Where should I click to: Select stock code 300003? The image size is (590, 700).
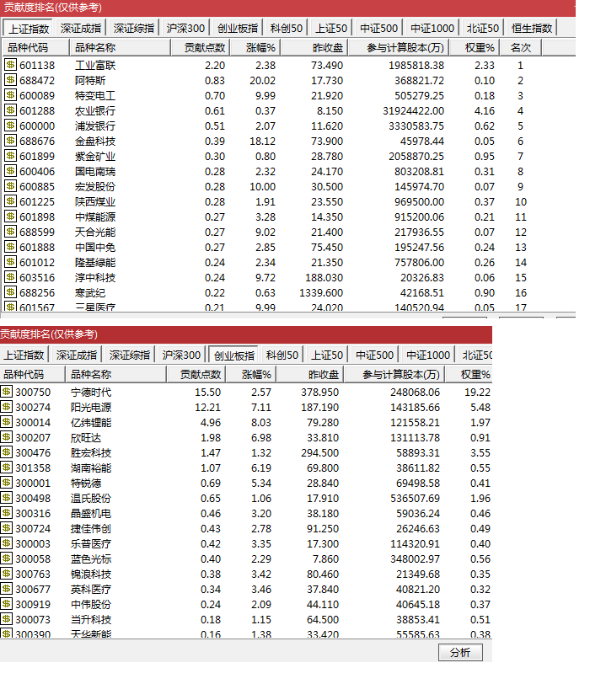coord(33,544)
